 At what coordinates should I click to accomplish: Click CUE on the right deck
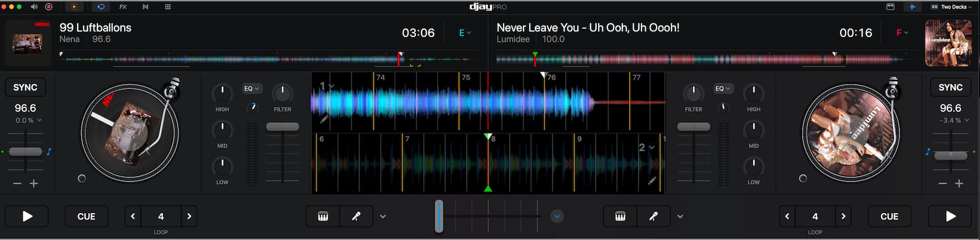[889, 216]
